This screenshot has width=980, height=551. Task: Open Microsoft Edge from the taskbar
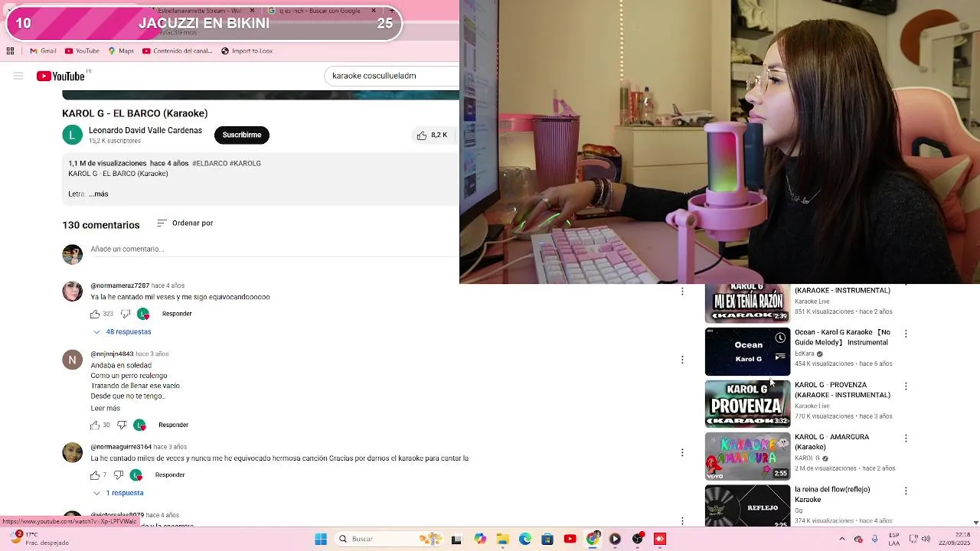(525, 539)
